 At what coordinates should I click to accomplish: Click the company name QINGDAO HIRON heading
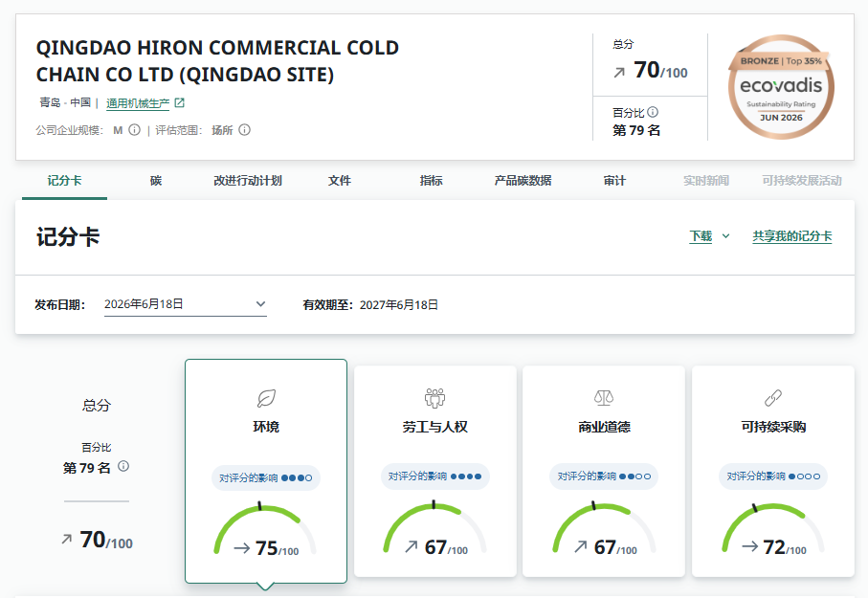[x=217, y=61]
